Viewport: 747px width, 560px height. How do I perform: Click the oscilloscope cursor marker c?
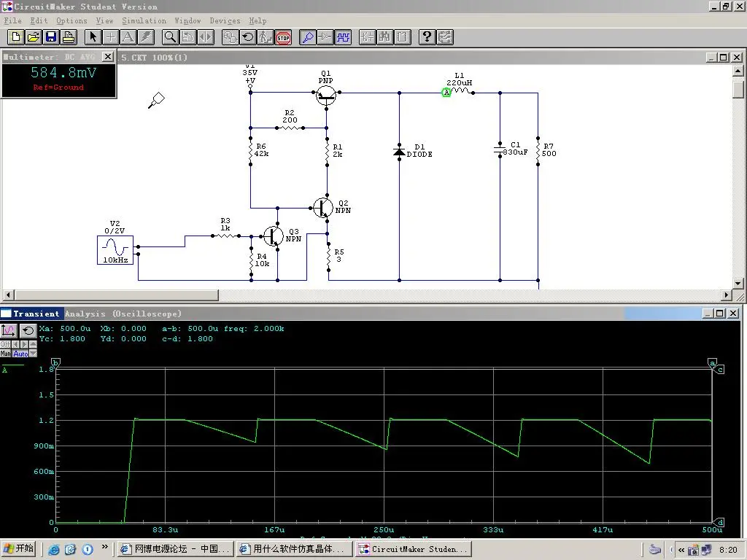pyautogui.click(x=720, y=370)
